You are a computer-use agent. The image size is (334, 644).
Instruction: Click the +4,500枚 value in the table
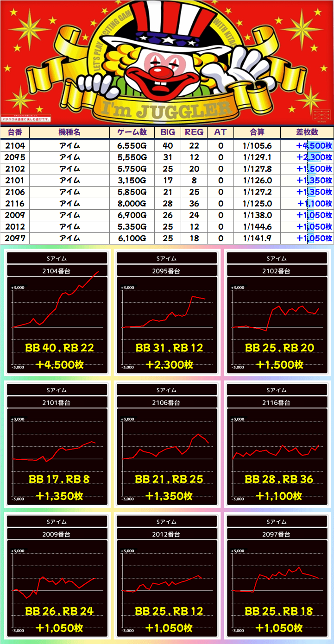tap(315, 145)
